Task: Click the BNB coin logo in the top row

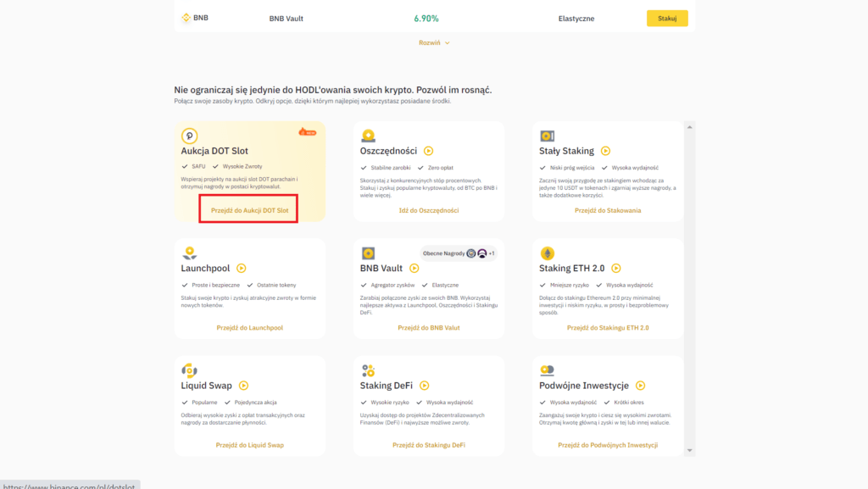Action: click(x=186, y=18)
